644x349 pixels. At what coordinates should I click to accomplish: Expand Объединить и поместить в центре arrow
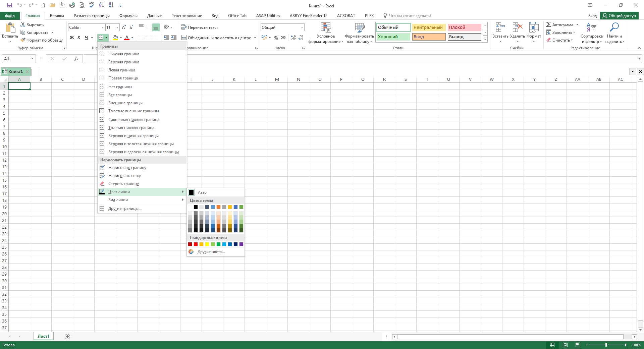[x=255, y=38]
